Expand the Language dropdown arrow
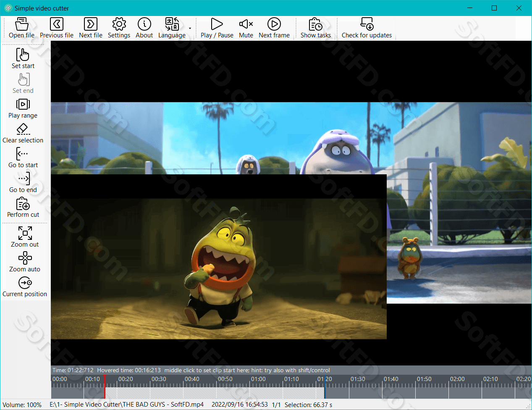Viewport: 532px width, 410px height. [x=190, y=29]
